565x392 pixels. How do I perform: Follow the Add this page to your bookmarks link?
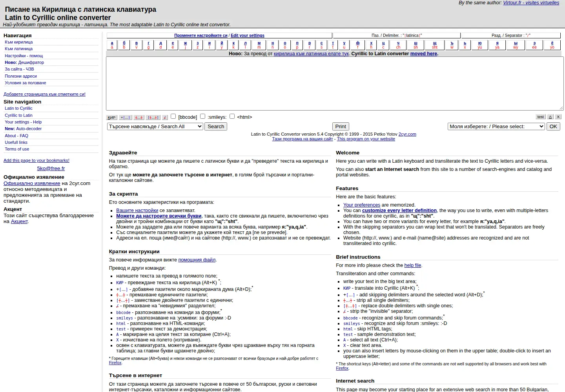[x=36, y=160]
